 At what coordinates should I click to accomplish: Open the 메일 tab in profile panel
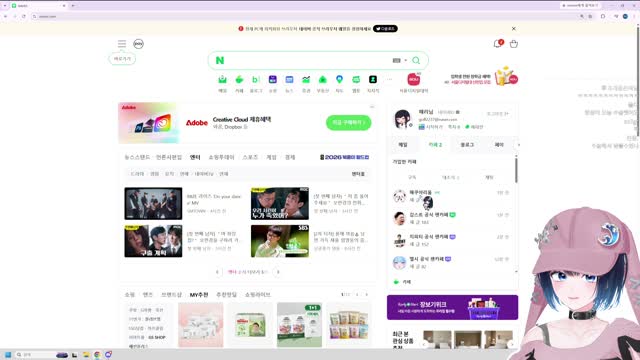[403, 144]
